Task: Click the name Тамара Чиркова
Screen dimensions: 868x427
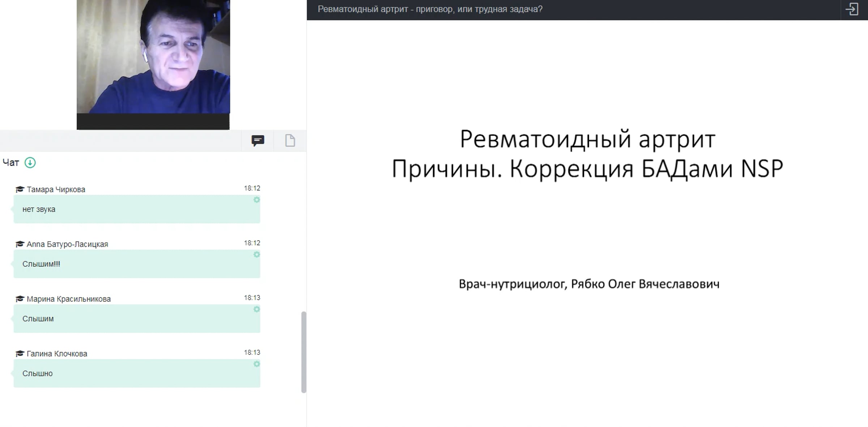Action: pyautogui.click(x=56, y=190)
